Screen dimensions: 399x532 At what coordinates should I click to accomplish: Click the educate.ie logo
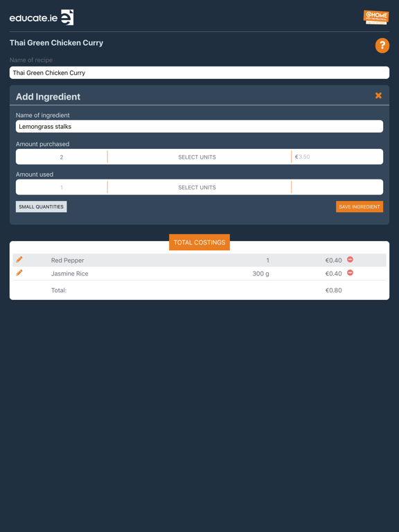(x=42, y=17)
